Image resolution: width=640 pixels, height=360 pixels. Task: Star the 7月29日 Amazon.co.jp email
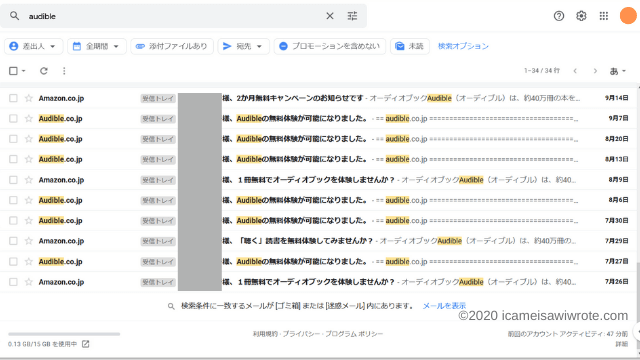[29, 241]
